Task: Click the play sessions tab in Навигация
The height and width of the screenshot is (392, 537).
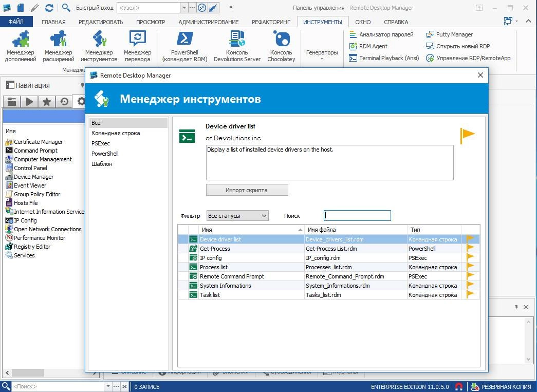Action: point(29,101)
